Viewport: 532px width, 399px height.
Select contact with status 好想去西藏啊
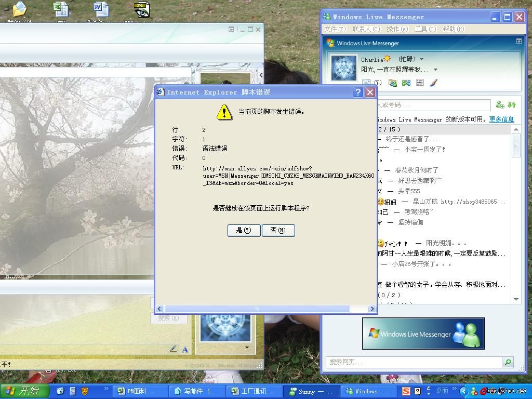click(444, 181)
